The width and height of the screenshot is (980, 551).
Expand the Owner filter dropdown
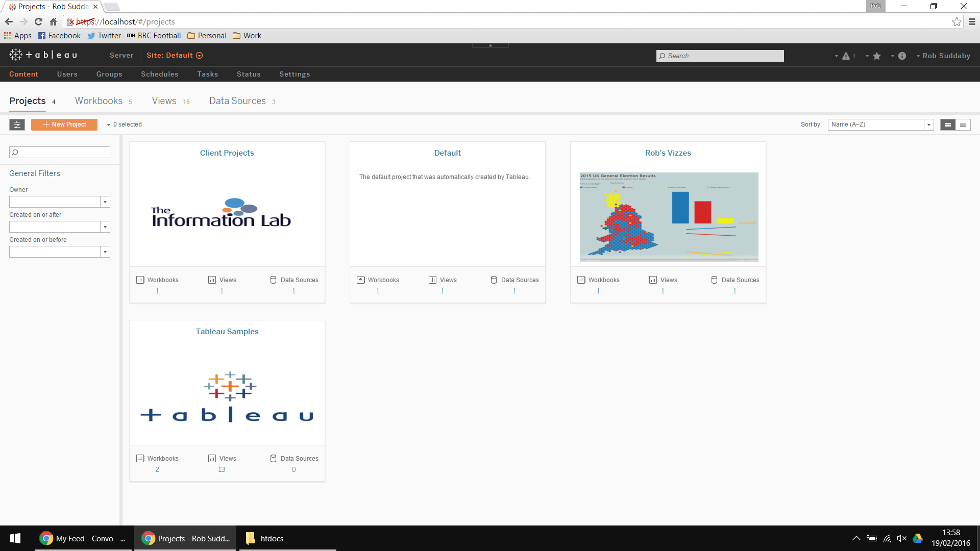[x=105, y=202]
